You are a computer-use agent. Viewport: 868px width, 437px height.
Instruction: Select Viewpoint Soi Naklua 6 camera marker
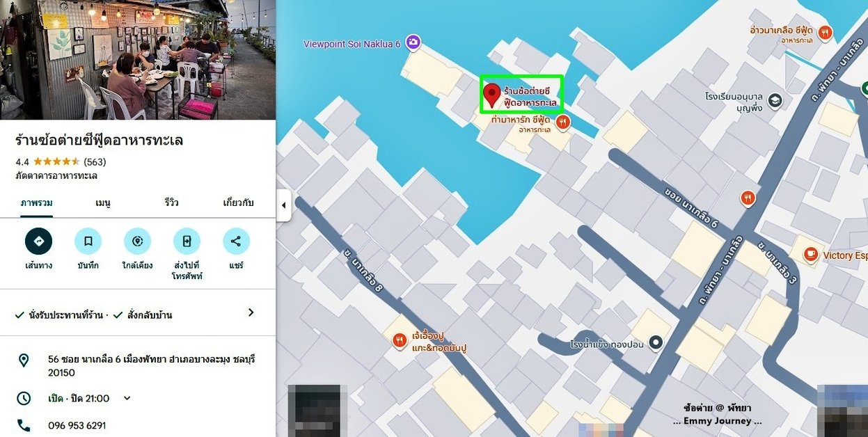(x=413, y=43)
